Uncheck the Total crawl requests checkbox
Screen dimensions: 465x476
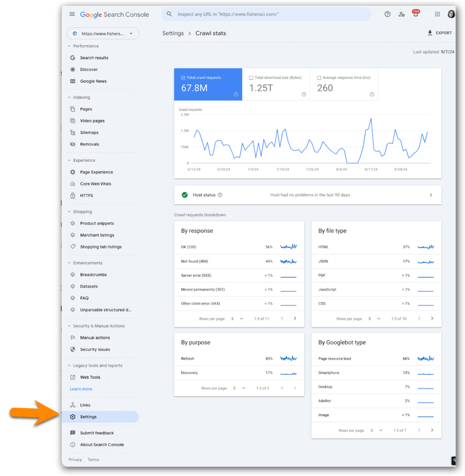(183, 78)
